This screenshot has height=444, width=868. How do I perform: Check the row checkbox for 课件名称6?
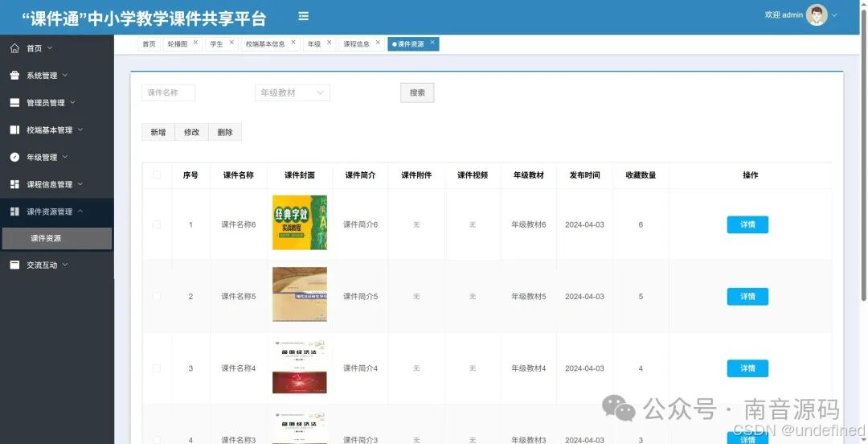tap(157, 224)
